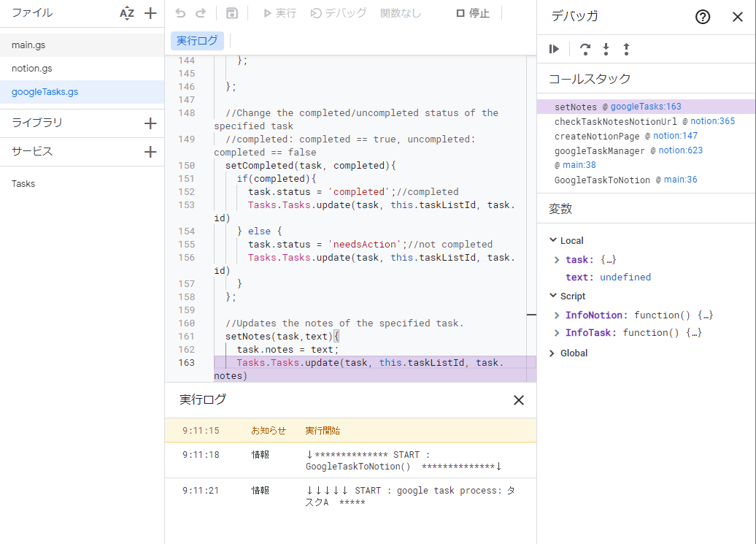Stop execution with the 停止 button
This screenshot has height=544, width=756.
click(473, 13)
